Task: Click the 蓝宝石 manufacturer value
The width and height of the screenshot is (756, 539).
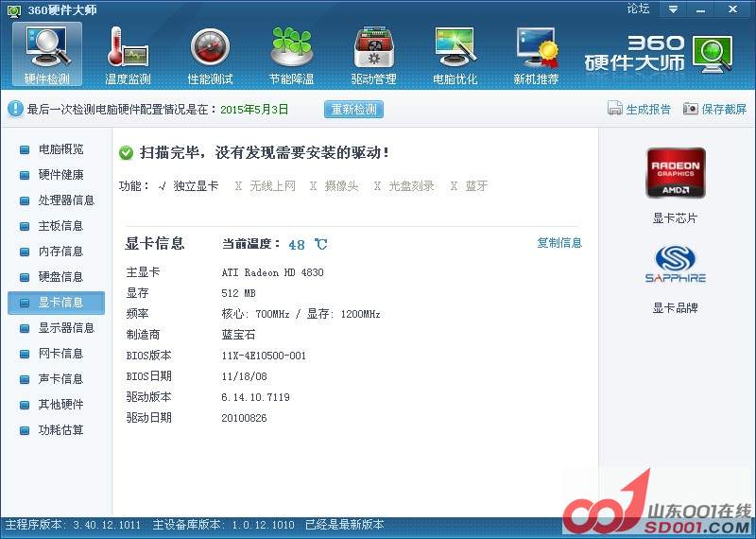Action: [238, 335]
